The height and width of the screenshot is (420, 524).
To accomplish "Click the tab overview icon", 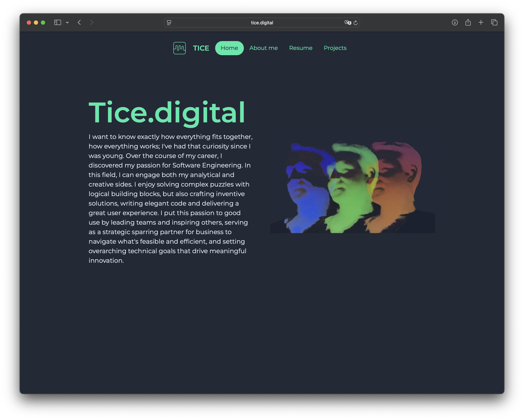I will tap(494, 22).
